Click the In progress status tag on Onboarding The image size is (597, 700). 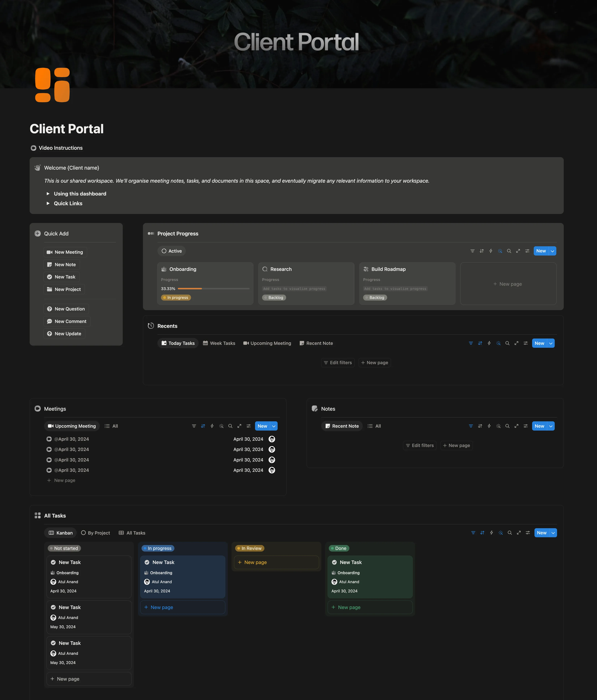coord(176,298)
